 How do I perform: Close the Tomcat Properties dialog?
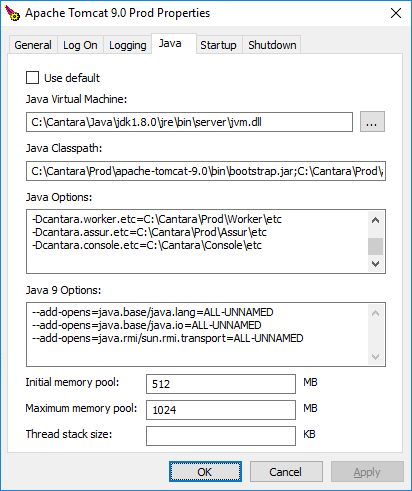[x=396, y=13]
